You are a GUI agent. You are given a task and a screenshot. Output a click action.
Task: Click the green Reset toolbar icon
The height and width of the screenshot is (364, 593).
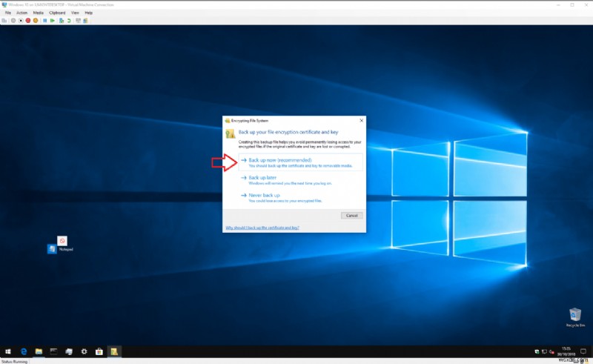click(53, 21)
